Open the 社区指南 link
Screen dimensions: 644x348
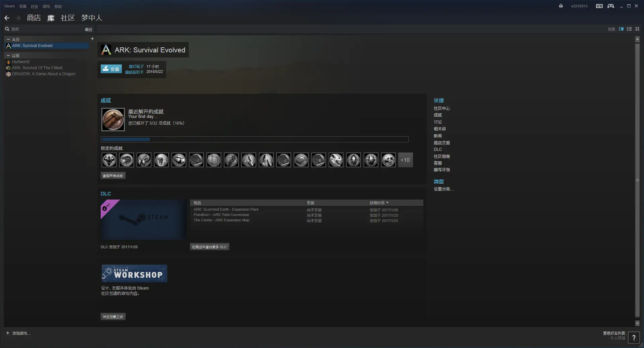click(x=442, y=156)
